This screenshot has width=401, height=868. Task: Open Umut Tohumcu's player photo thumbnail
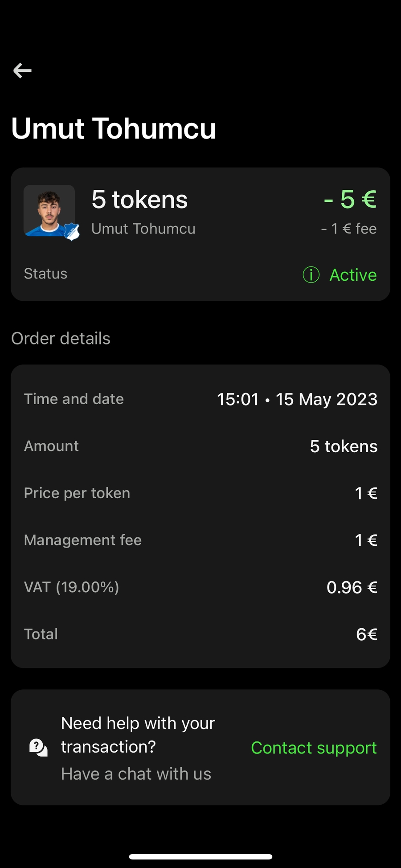pos(48,209)
